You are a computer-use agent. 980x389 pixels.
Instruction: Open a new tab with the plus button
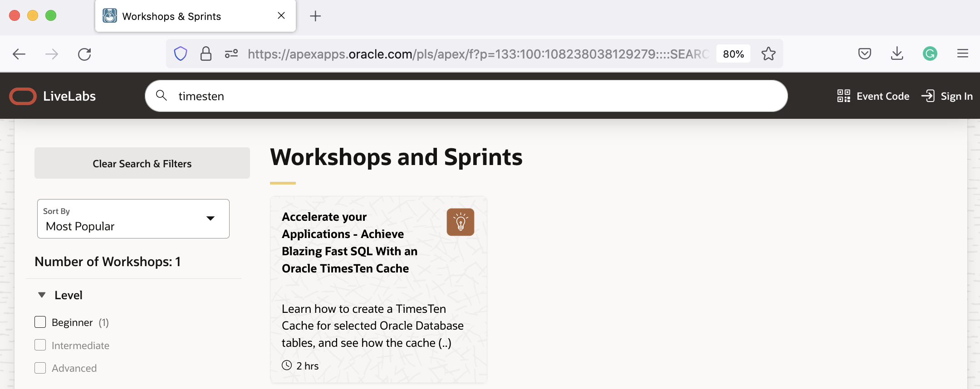315,16
